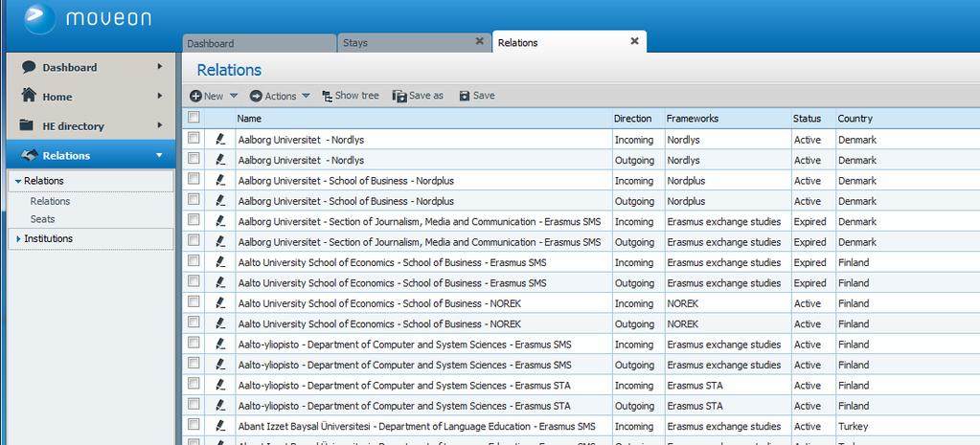The image size is (980, 445).
Task: Toggle the select-all checkbox in table header
Action: click(194, 117)
